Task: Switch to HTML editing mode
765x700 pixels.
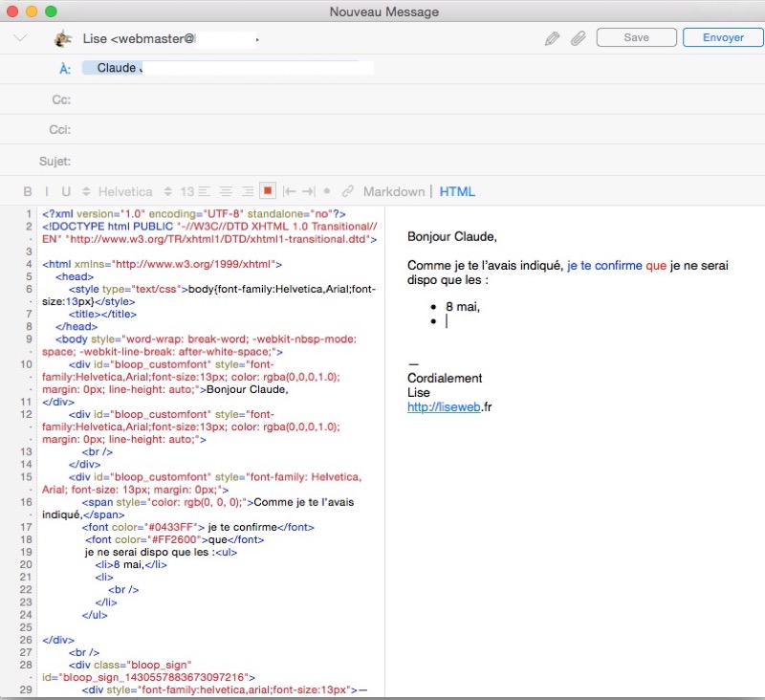Action: click(x=457, y=191)
